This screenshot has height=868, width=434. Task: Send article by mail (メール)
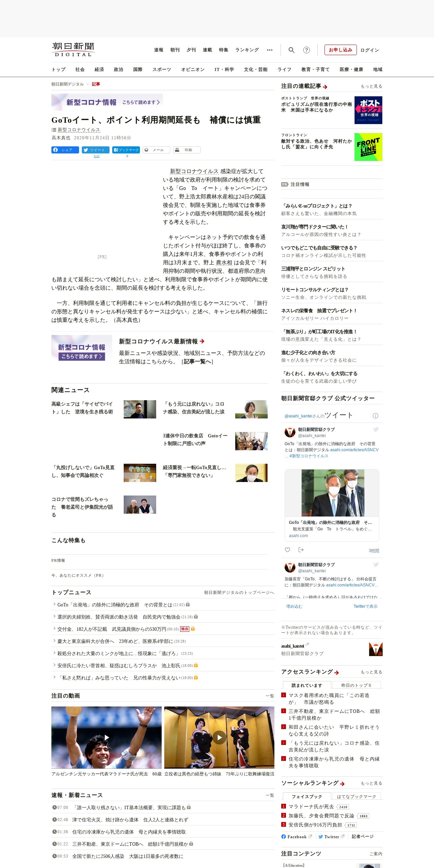click(x=156, y=150)
